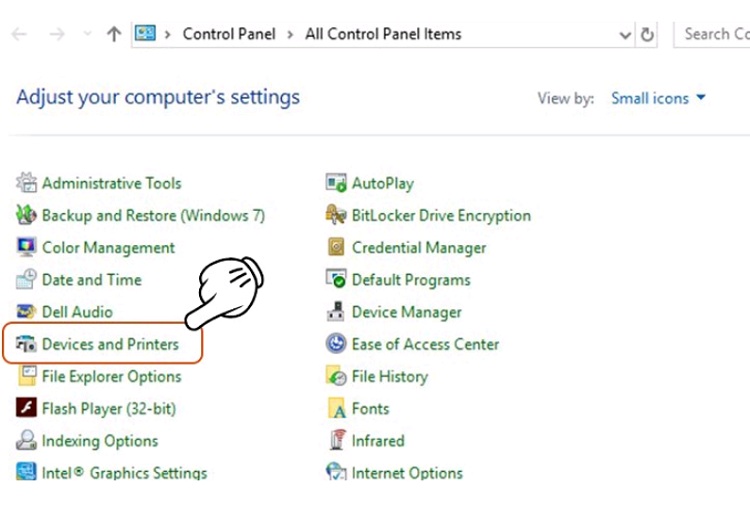The height and width of the screenshot is (519, 750).
Task: Open Infrared link
Action: point(378,441)
